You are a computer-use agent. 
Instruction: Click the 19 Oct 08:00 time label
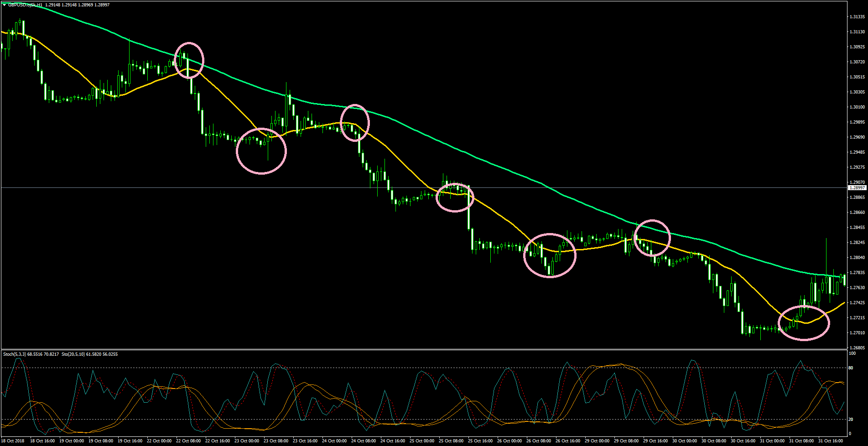pos(101,441)
